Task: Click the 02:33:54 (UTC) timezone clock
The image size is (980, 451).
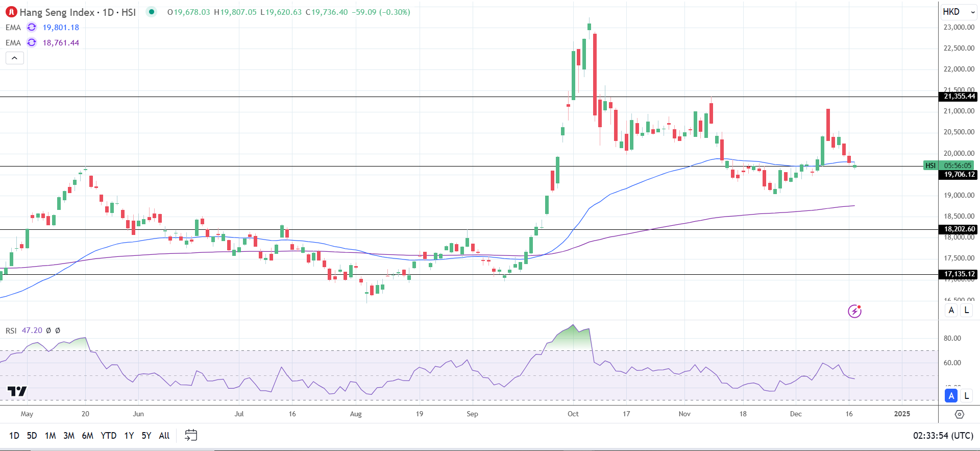Action: point(943,436)
